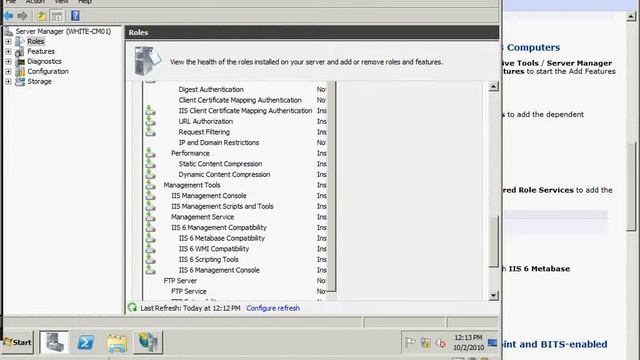Open the Start menu
Image resolution: width=640 pixels, height=360 pixels.
tap(18, 342)
